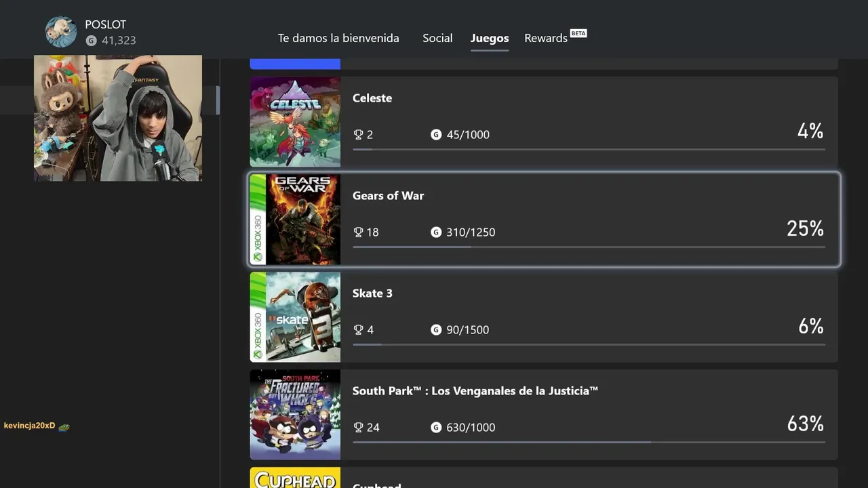Viewport: 868px width, 488px height.
Task: Select South Park Los Venganales de la Justicia title
Action: (x=475, y=390)
